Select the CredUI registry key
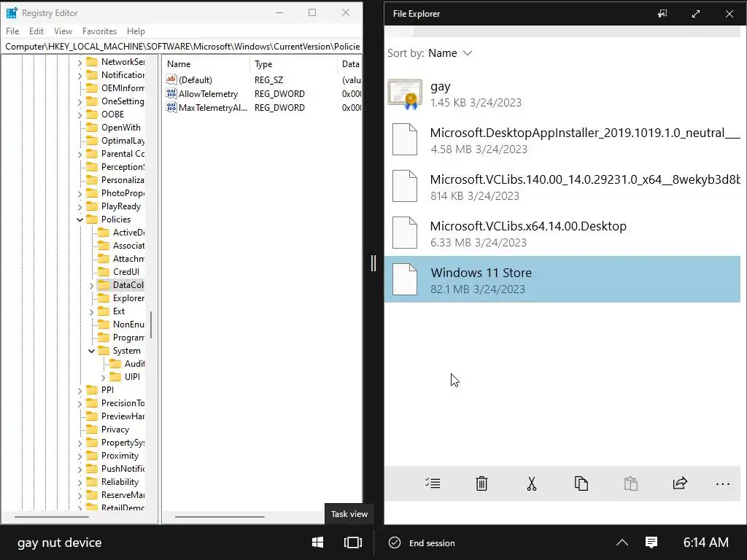This screenshot has width=747, height=560. 125,272
